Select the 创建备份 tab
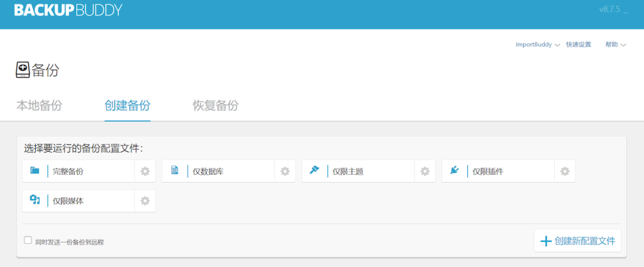Image resolution: width=644 pixels, height=267 pixels. 128,106
